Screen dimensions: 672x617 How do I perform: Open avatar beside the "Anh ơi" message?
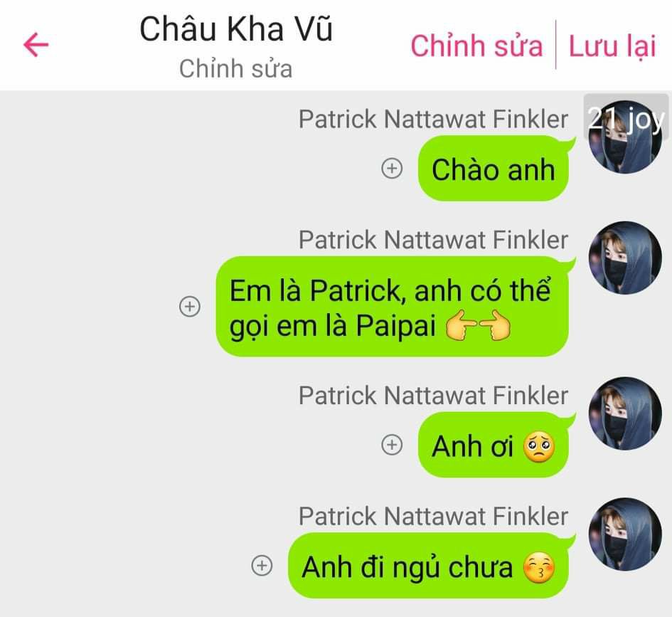point(625,413)
